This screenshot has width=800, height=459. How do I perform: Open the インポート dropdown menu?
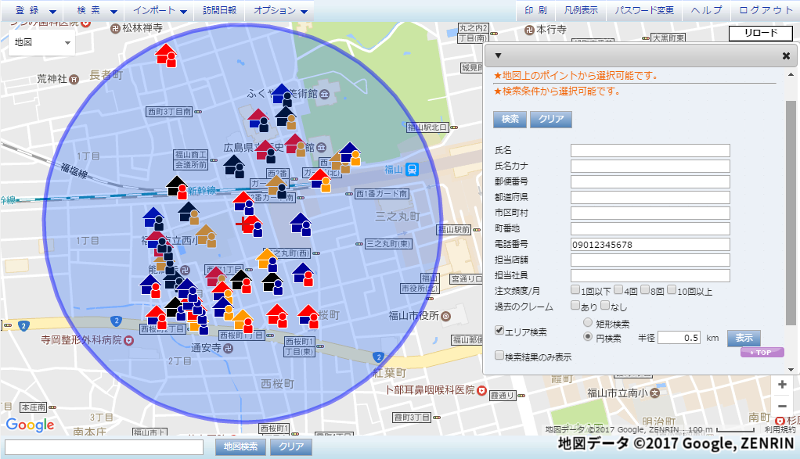160,10
